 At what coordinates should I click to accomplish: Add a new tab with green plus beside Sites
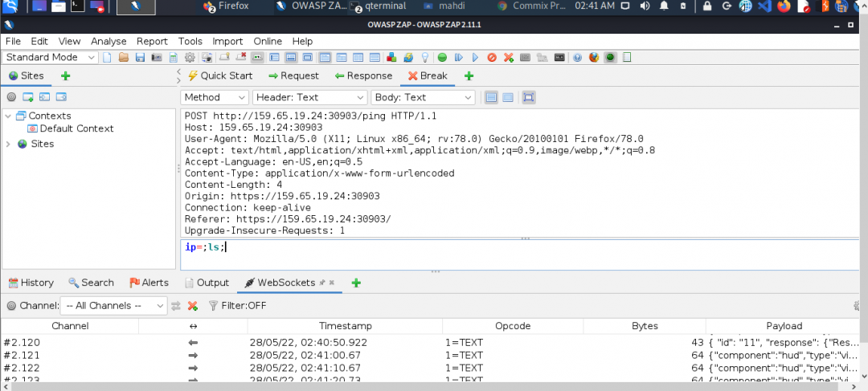click(x=65, y=75)
